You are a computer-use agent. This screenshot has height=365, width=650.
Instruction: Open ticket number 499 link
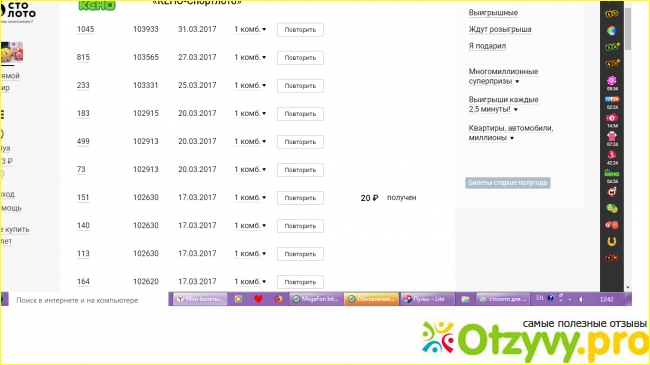pyautogui.click(x=83, y=141)
